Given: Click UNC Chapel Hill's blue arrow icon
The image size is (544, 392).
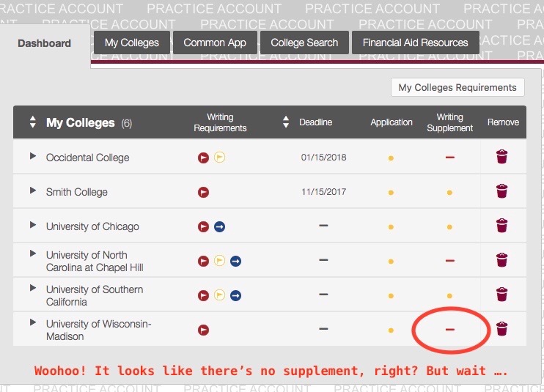Looking at the screenshot, I should tap(235, 261).
